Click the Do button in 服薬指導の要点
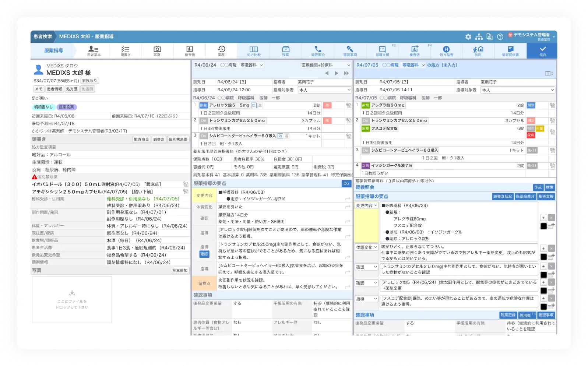 click(346, 184)
